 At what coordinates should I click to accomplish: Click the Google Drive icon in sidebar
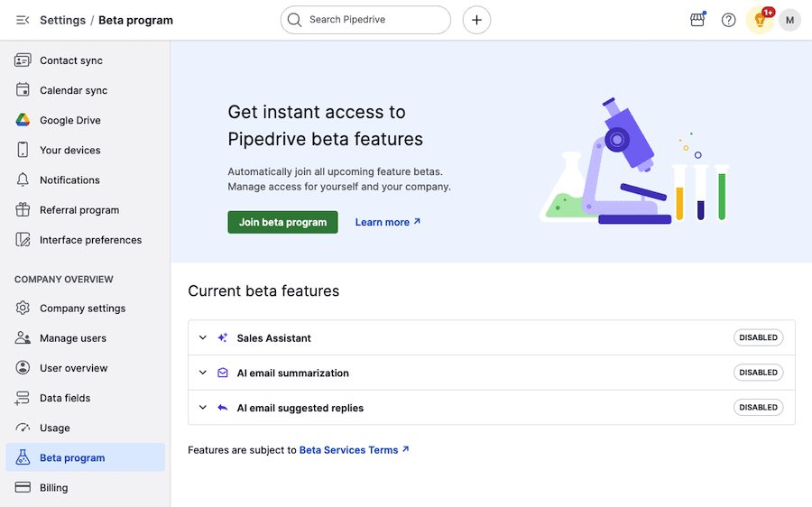[23, 120]
